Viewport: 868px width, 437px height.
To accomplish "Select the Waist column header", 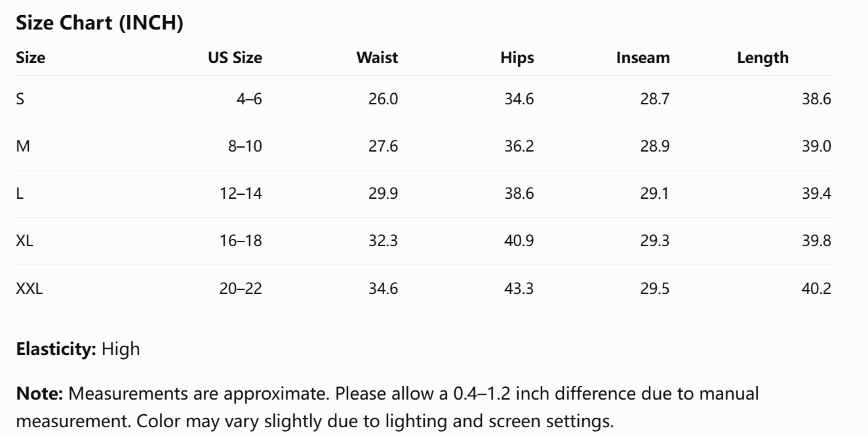I will pos(377,58).
